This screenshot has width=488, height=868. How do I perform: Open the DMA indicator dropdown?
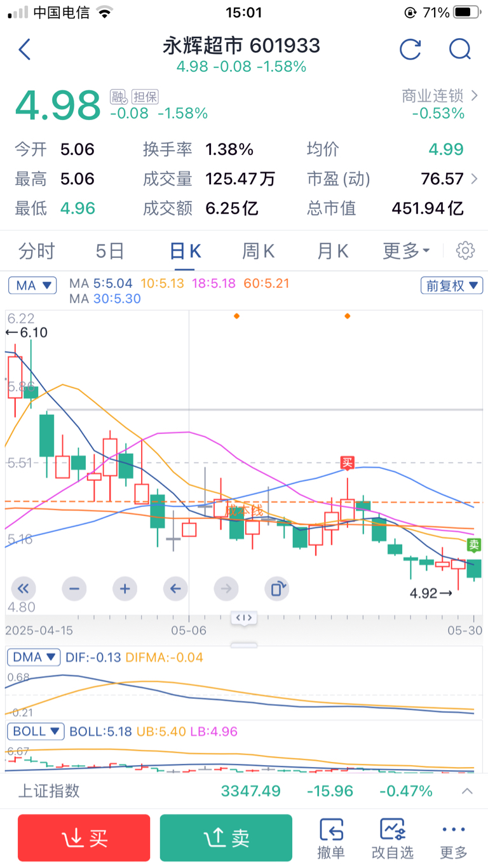34,657
